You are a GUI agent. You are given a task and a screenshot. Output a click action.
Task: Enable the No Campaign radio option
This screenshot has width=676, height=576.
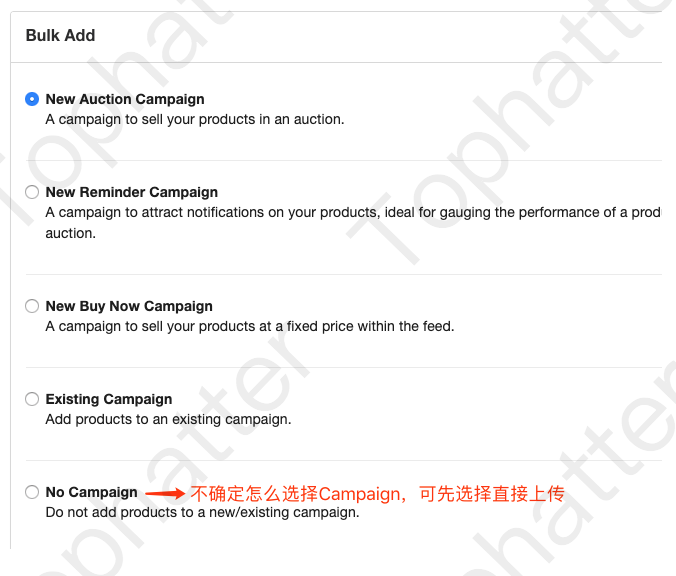click(33, 492)
